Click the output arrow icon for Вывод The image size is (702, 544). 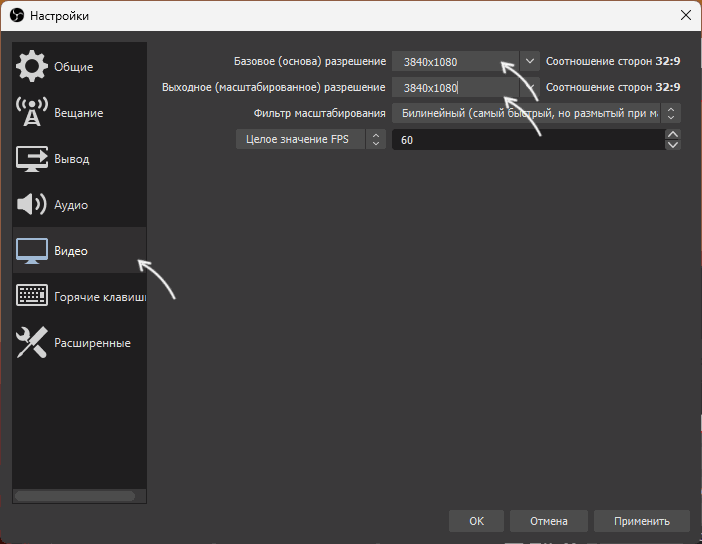click(x=32, y=159)
